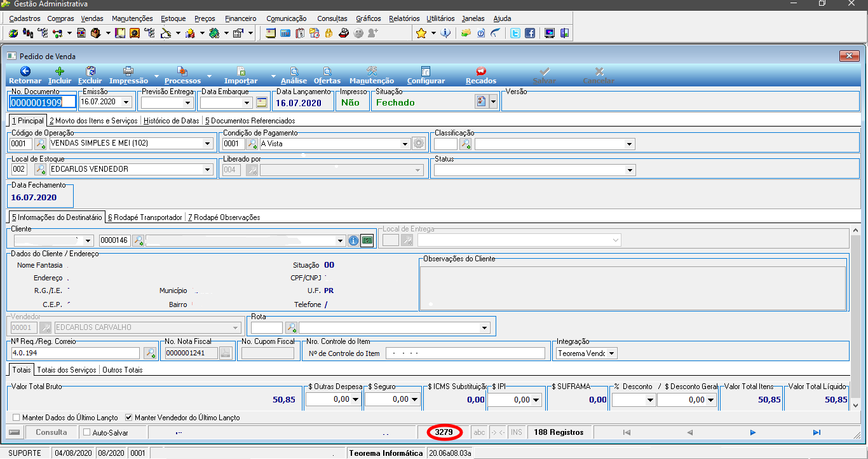
Task: Toggle Manter Dados do Último Lançto checkbox
Action: (16, 418)
